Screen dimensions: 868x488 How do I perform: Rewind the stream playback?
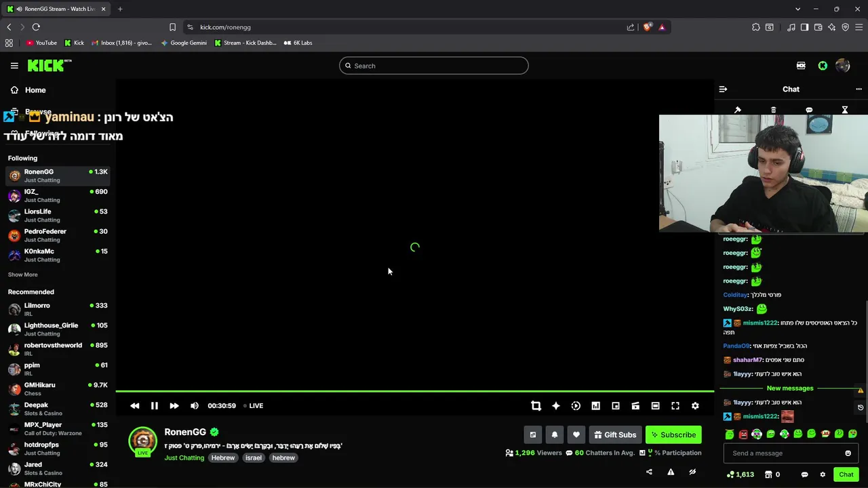pyautogui.click(x=134, y=405)
